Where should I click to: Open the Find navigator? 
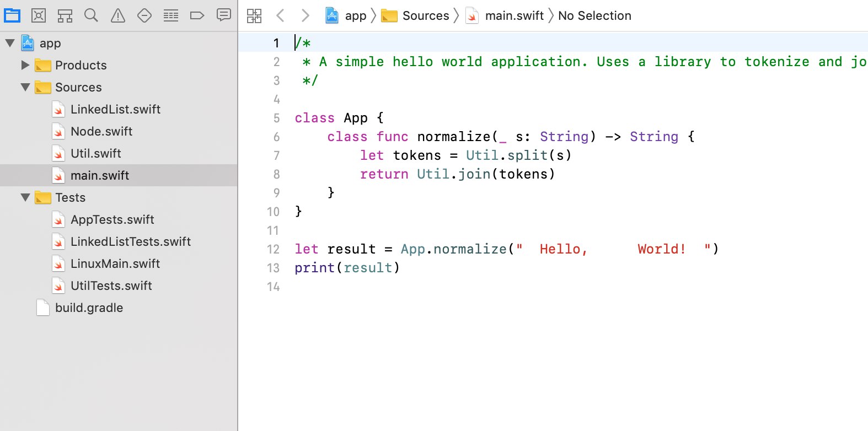[x=92, y=15]
